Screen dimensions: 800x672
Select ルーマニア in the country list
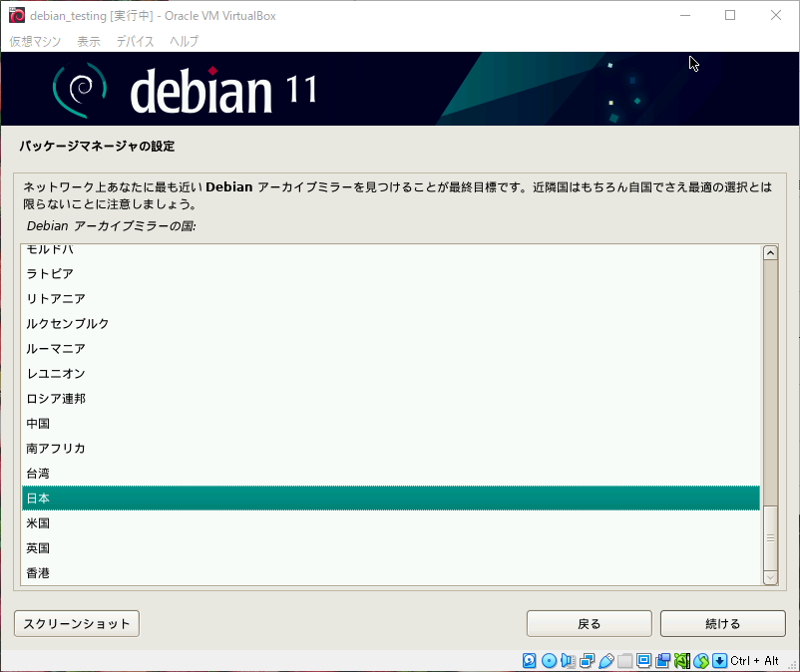[391, 349]
